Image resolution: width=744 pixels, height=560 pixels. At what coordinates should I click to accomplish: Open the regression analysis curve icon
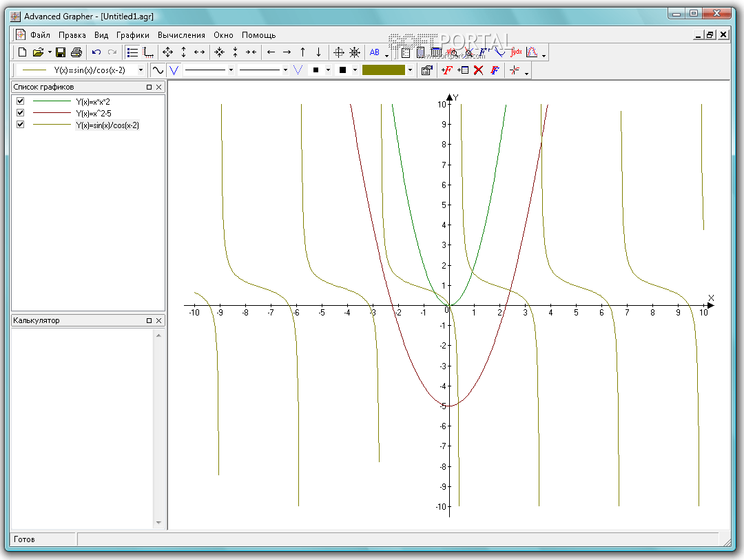point(532,52)
